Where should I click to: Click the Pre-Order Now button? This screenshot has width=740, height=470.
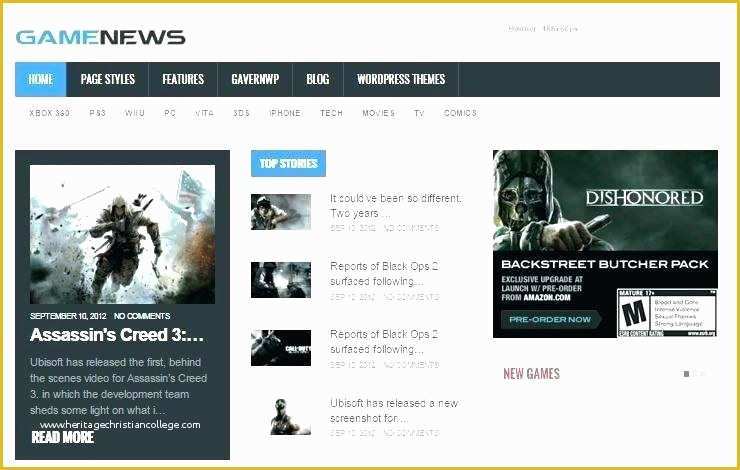(x=550, y=319)
